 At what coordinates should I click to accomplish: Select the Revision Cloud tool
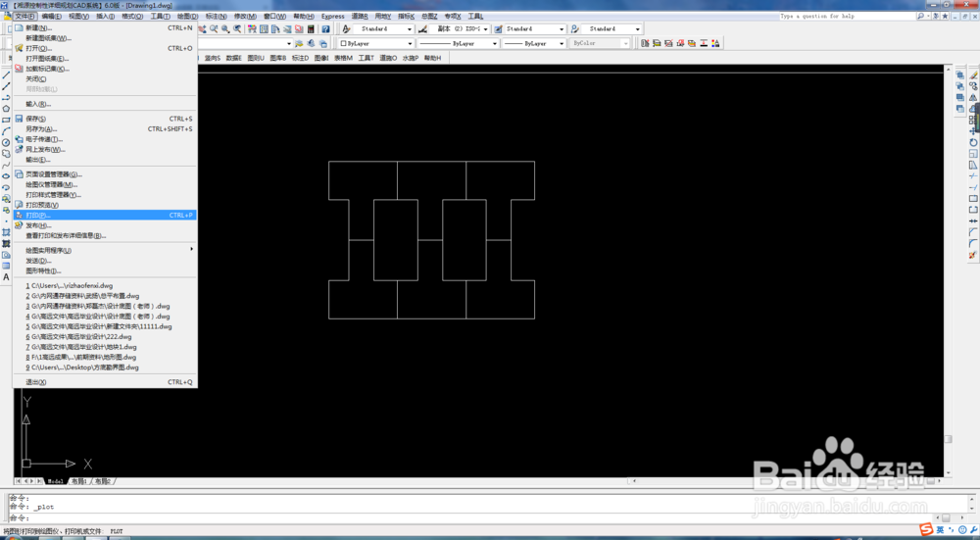click(x=6, y=154)
